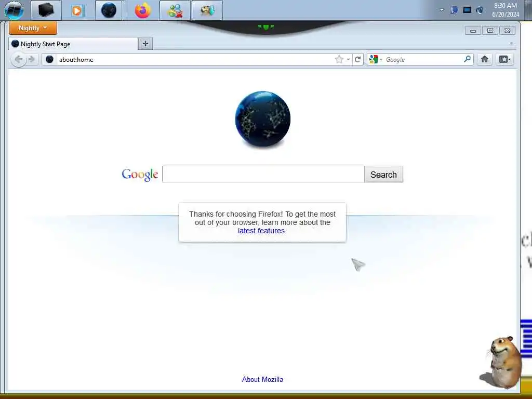
Task: Reload the current page
Action: click(357, 59)
